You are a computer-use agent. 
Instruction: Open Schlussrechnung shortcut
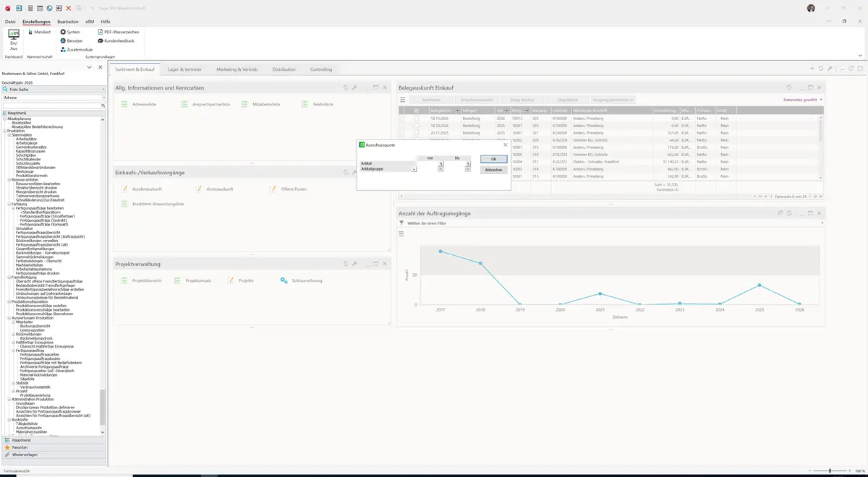pos(301,280)
